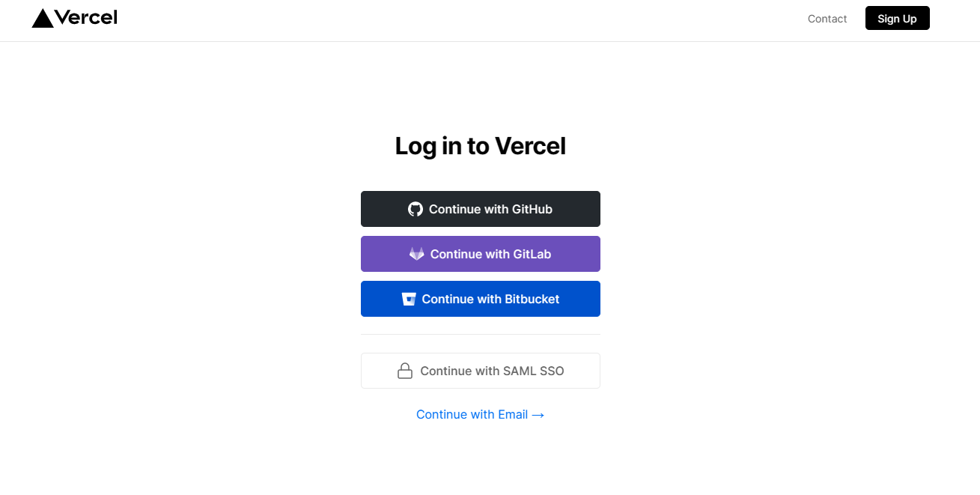Select the Continue with GitHub label
Viewport: 980px width, 495px height.
(490, 209)
